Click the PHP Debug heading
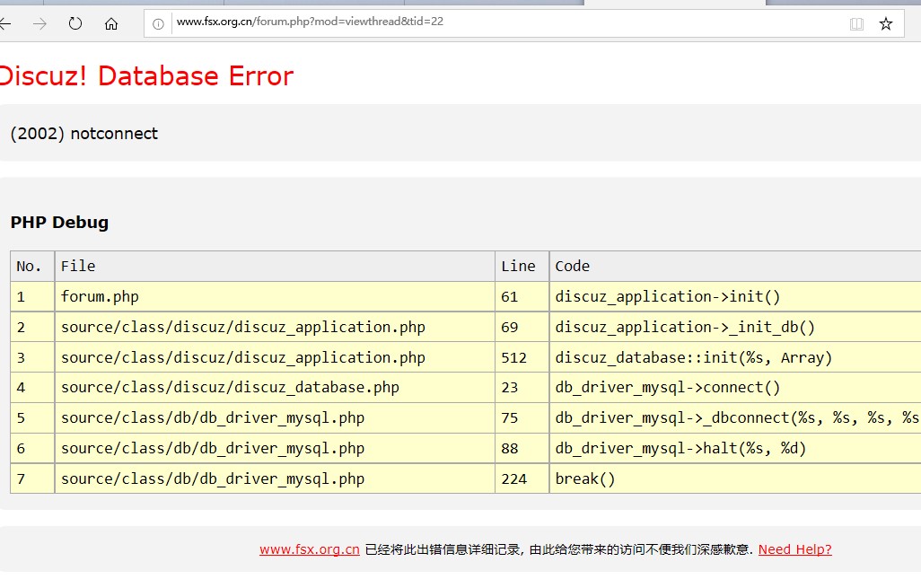The height and width of the screenshot is (588, 921). point(59,223)
